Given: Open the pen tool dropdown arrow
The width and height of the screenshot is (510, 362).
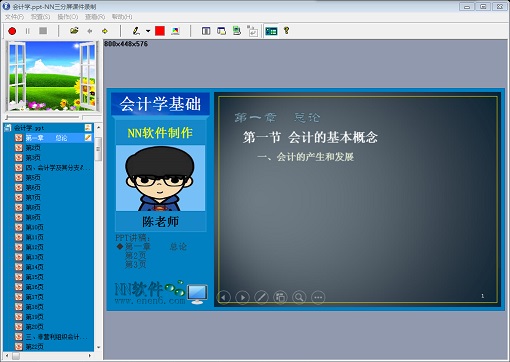Looking at the screenshot, I should pos(148,31).
